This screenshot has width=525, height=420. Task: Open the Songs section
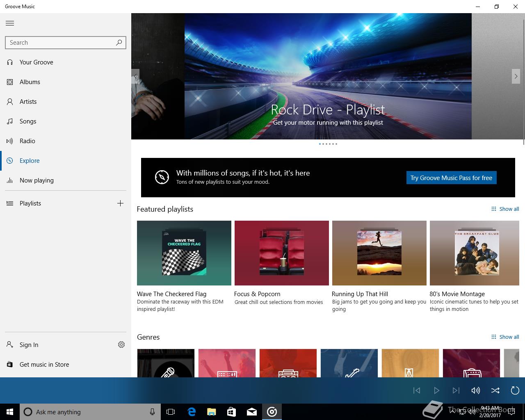pyautogui.click(x=66, y=121)
